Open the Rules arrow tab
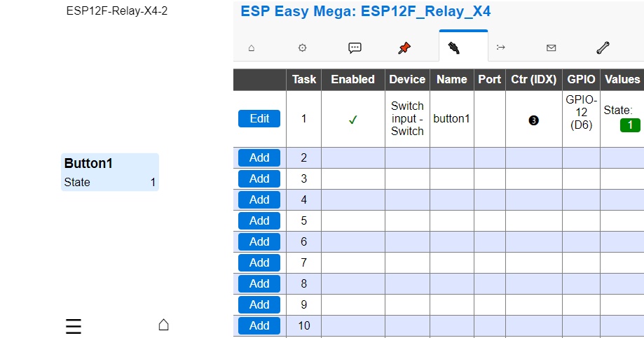This screenshot has height=338, width=644. 500,48
